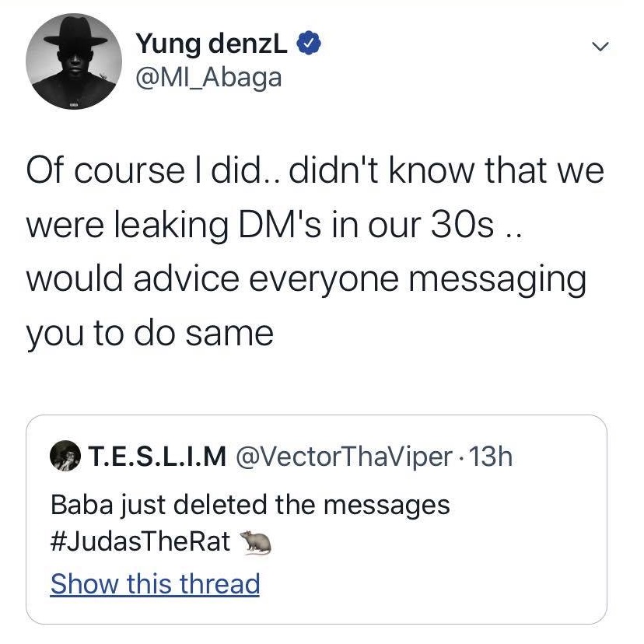Click the rat emoji after the hashtag

coord(253,541)
